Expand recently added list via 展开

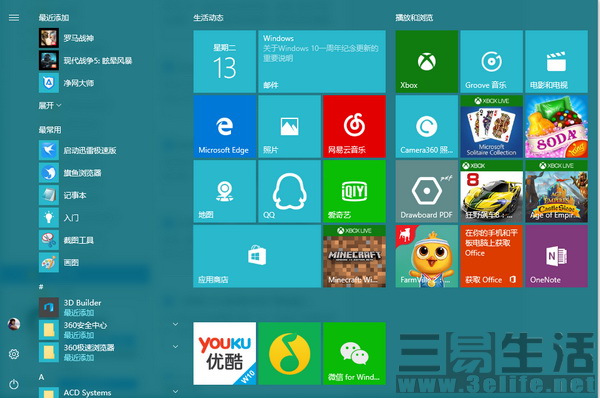(x=50, y=105)
